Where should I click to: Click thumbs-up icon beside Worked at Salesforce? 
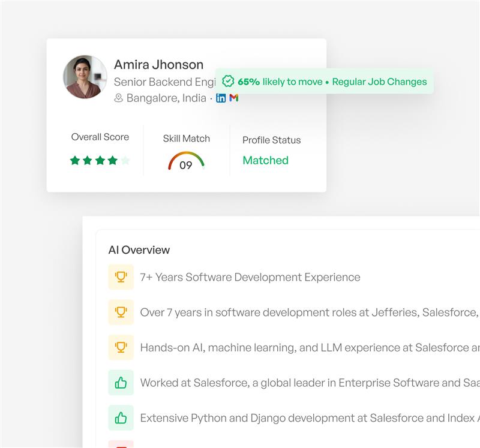click(121, 383)
